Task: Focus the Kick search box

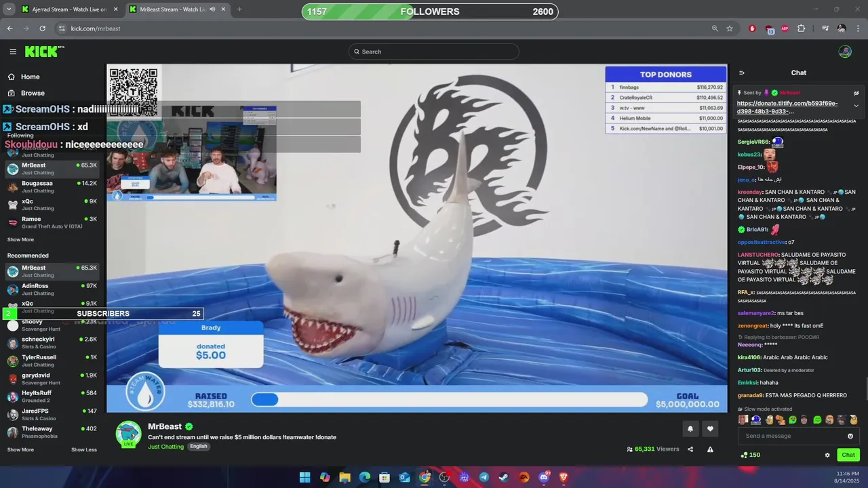Action: pos(434,52)
